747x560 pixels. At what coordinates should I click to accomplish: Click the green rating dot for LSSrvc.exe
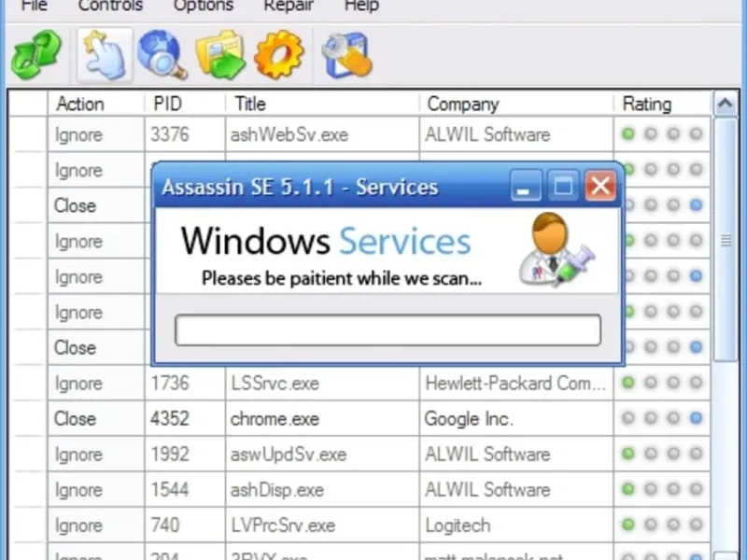point(628,383)
